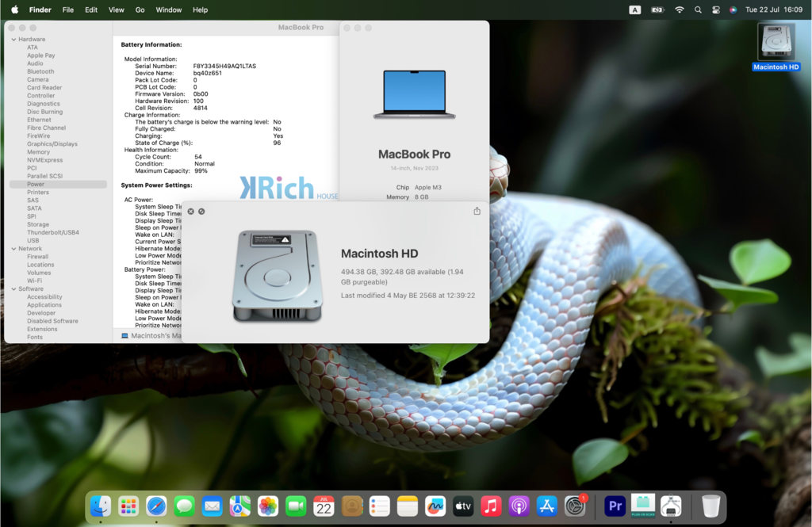Collapse the Network section in sidebar
This screenshot has height=527, width=812.
[x=13, y=249]
